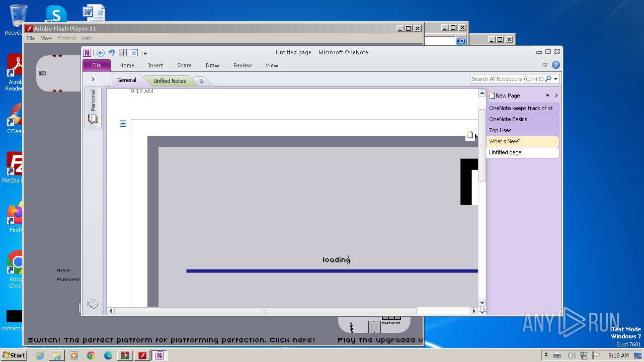Open the Home ribbon tab
The width and height of the screenshot is (644, 362).
(x=126, y=65)
